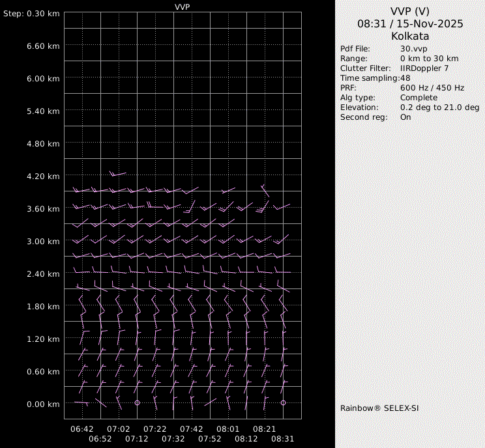Image resolution: width=485 pixels, height=448 pixels.
Task: Click the Step: 0.30 km label
Action: [31, 14]
